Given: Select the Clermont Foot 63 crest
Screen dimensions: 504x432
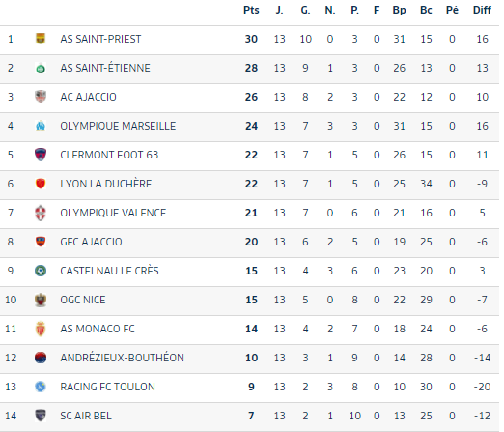Looking at the screenshot, I should (41, 155).
